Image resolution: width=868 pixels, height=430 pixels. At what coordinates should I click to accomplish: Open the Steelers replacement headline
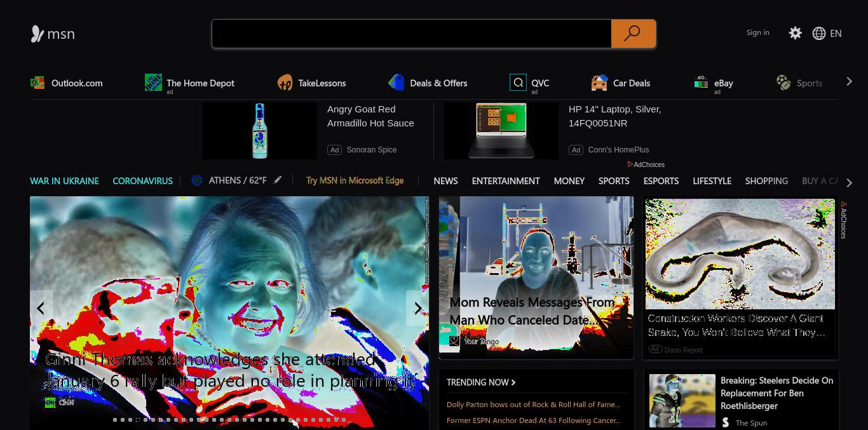click(776, 393)
